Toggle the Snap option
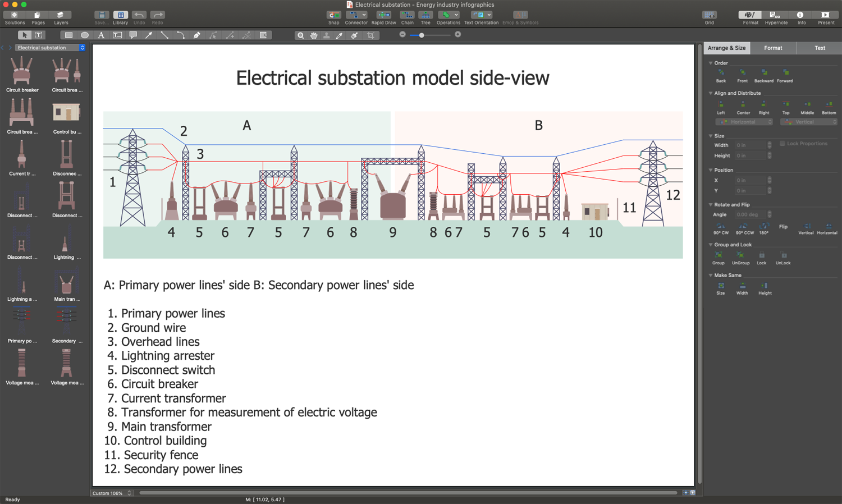 coord(334,18)
